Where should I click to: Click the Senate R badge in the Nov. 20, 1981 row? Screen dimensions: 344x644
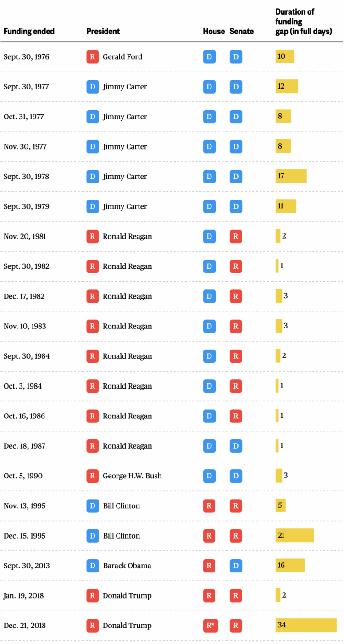click(236, 236)
